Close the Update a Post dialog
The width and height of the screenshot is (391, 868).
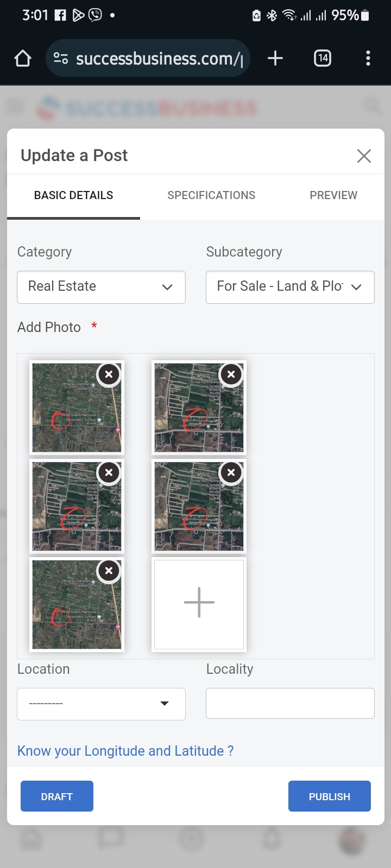coord(364,156)
